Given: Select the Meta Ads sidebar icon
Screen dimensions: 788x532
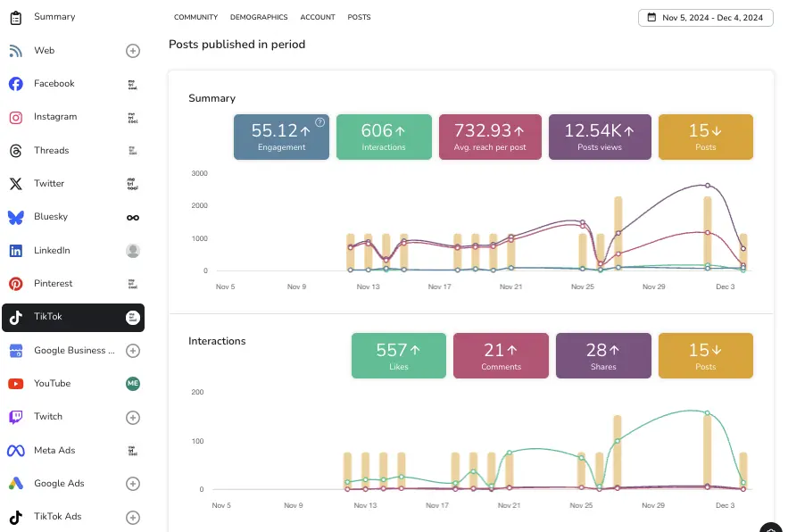Looking at the screenshot, I should (15, 451).
